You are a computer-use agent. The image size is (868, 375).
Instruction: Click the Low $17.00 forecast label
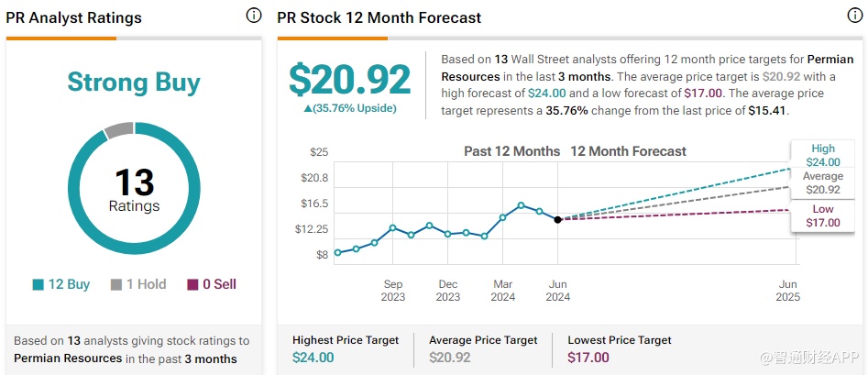[823, 215]
